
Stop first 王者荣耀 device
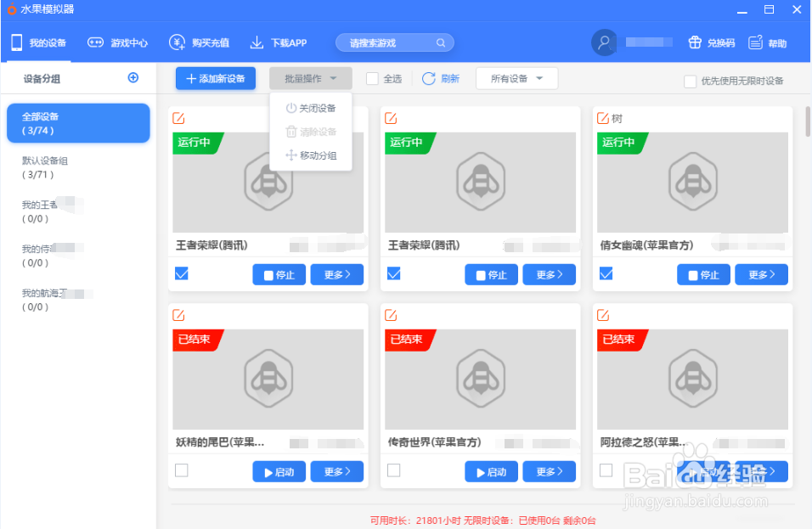click(279, 275)
